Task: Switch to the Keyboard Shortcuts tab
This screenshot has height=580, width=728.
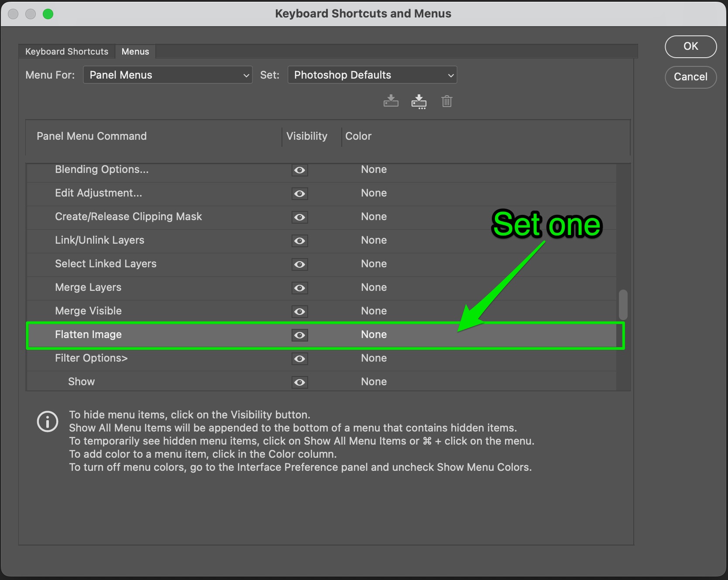Action: [66, 51]
